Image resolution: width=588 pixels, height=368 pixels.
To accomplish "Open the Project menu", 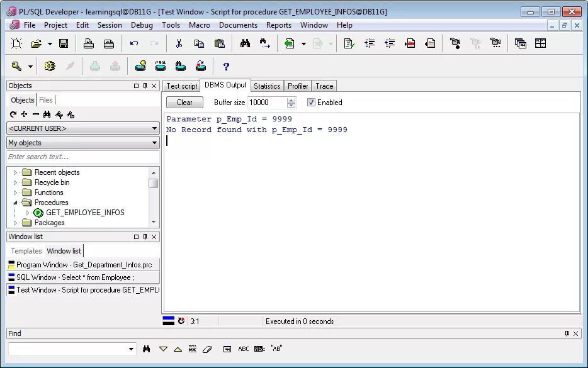I will tap(55, 25).
